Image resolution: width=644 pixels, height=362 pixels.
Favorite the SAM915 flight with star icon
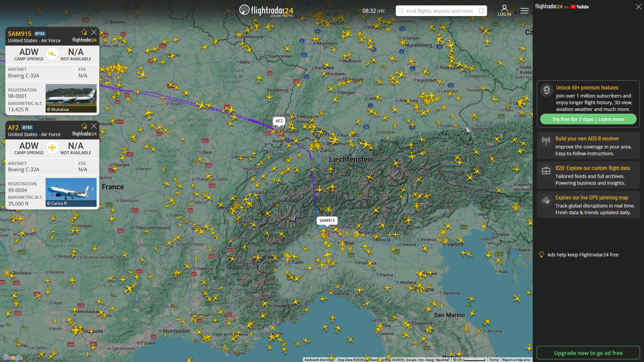(84, 32)
